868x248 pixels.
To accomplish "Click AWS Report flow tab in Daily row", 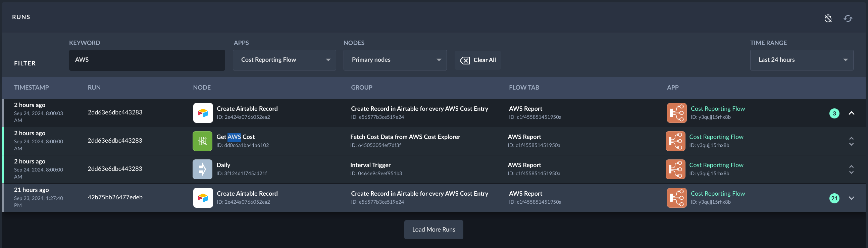I will (x=524, y=165).
